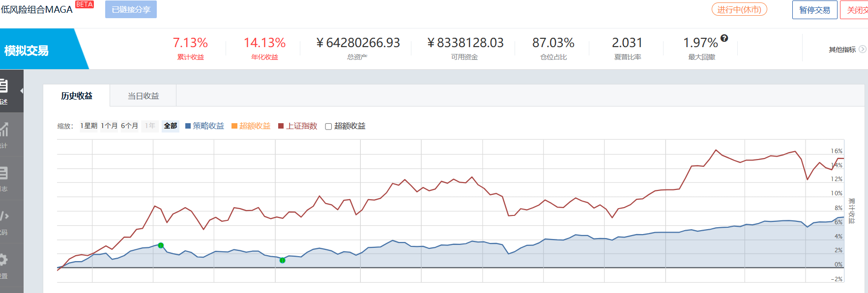Viewport: 868px width, 293px height.
Task: Open the code sidebar icon
Action: point(4,216)
